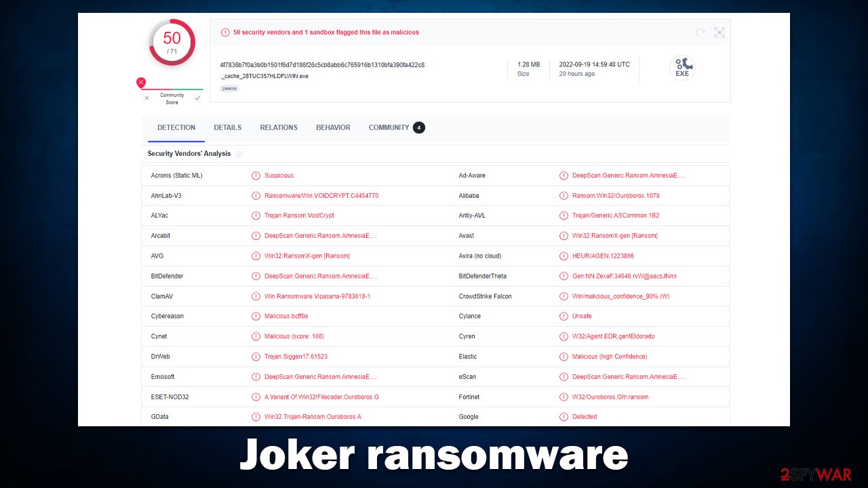The width and height of the screenshot is (868, 488).
Task: Click alert icon for Alibaba result
Action: pyautogui.click(x=564, y=196)
